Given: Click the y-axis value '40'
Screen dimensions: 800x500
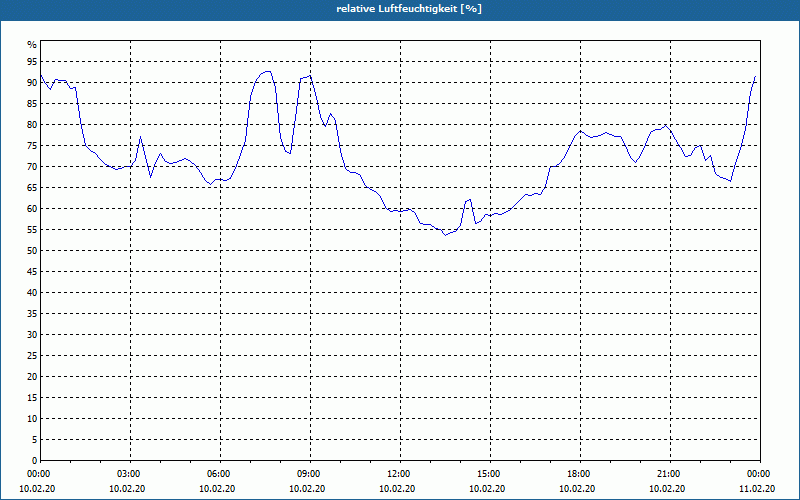Looking at the screenshot, I should point(32,292).
